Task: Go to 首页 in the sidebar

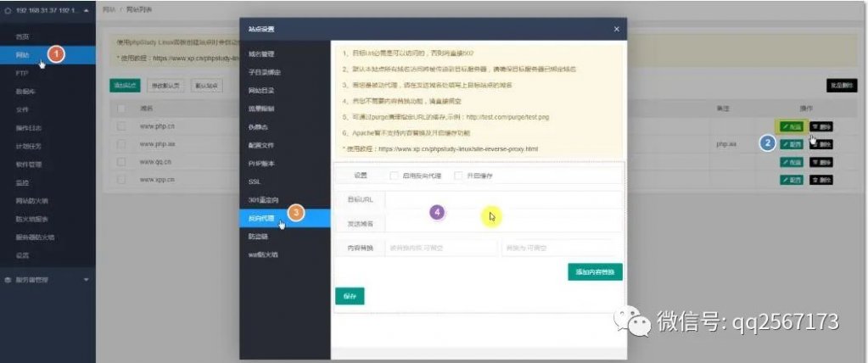Action: pyautogui.click(x=22, y=37)
